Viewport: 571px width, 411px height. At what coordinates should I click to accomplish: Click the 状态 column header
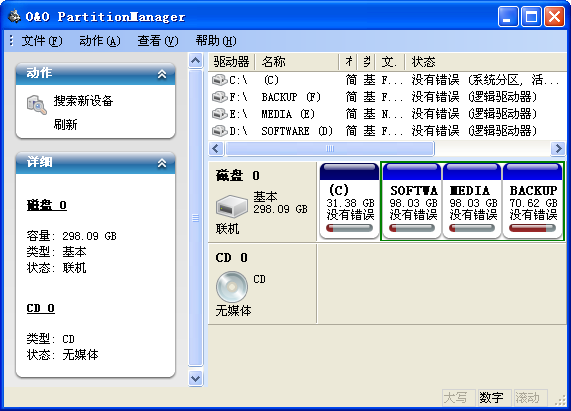click(424, 62)
